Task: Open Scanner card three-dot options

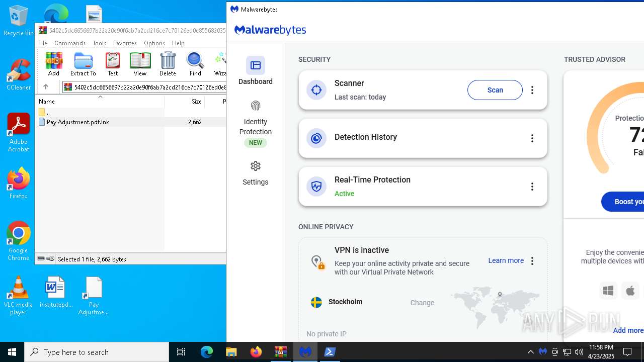Action: point(532,90)
